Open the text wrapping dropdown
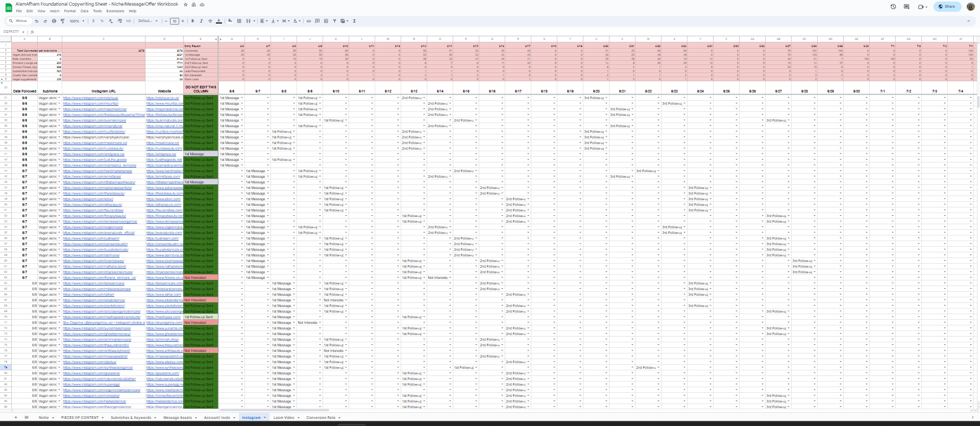The height and width of the screenshot is (426, 980). pos(286,21)
